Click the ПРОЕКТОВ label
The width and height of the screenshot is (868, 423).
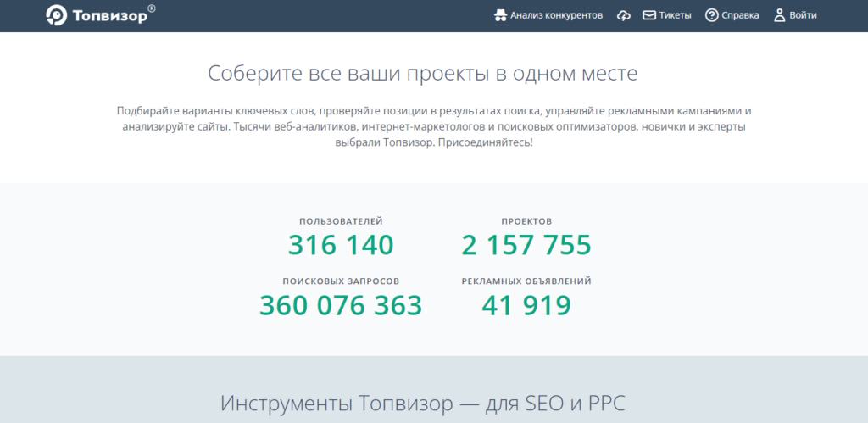coord(526,221)
